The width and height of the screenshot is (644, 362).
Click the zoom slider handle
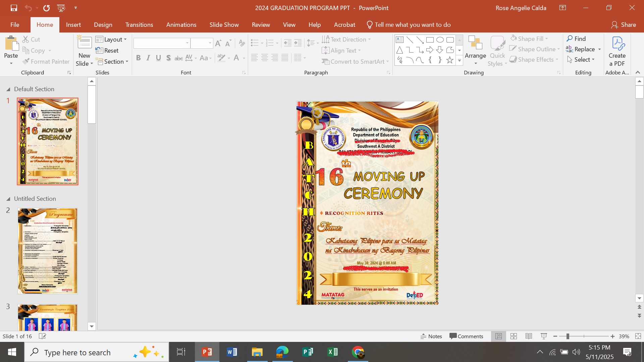click(x=568, y=336)
